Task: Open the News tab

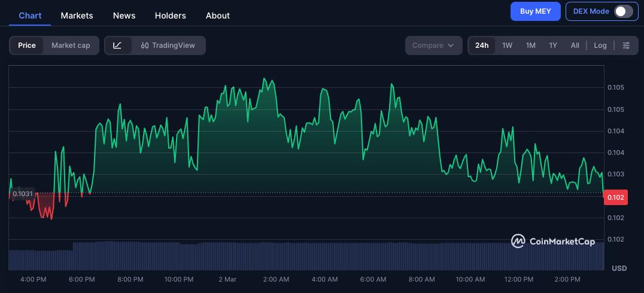Action: (x=124, y=16)
